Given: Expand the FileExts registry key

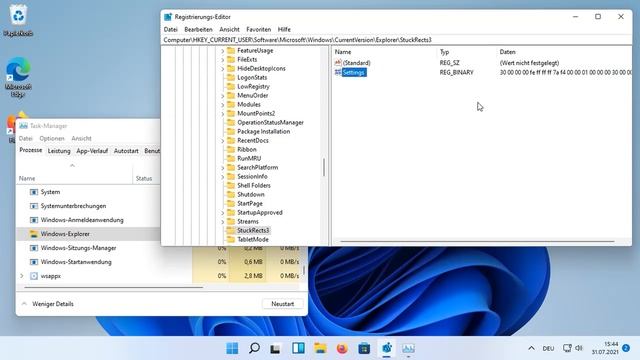Looking at the screenshot, I should (222, 60).
